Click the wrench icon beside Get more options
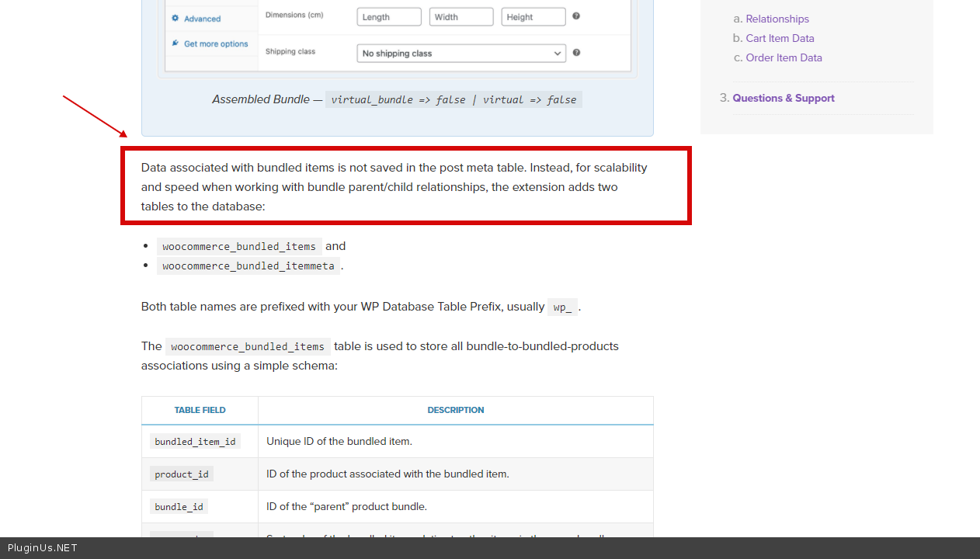980x559 pixels. [x=175, y=43]
